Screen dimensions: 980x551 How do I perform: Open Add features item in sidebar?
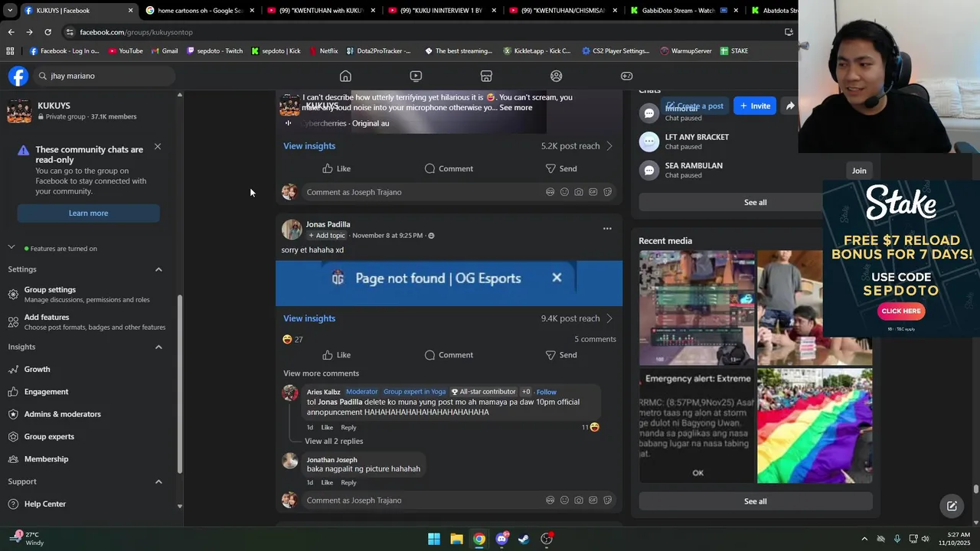coord(87,321)
